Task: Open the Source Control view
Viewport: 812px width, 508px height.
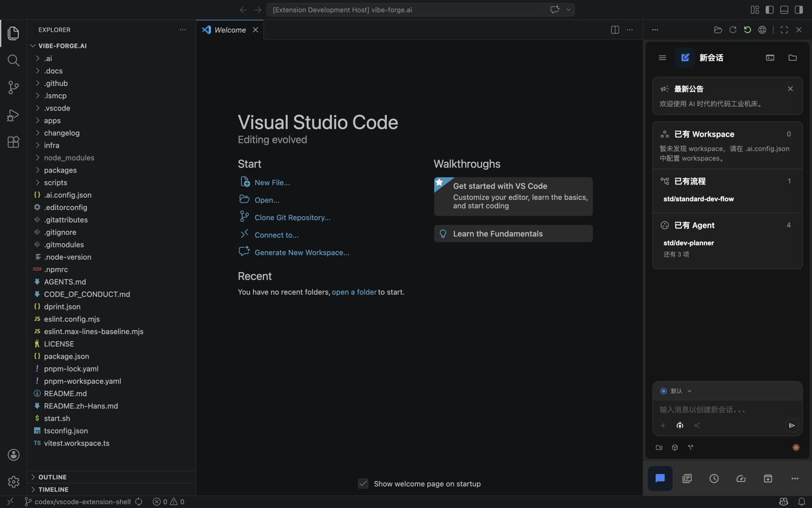Action: coord(14,87)
